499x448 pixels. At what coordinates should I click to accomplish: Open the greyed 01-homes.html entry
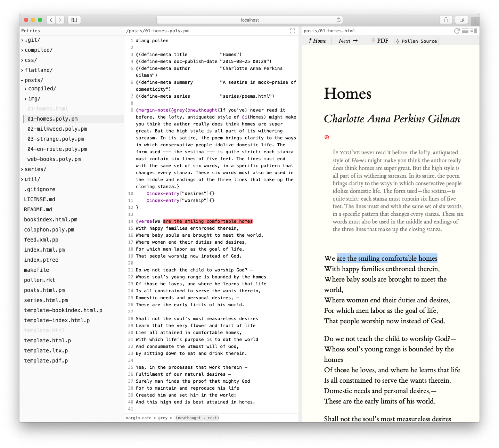coord(48,109)
